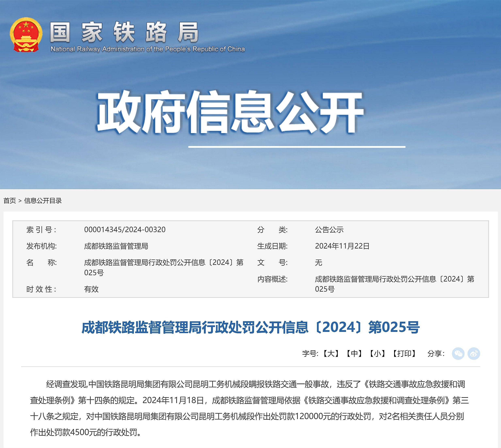This screenshot has height=448, width=501.
Task: Set font size to 【小】
Action: click(377, 354)
